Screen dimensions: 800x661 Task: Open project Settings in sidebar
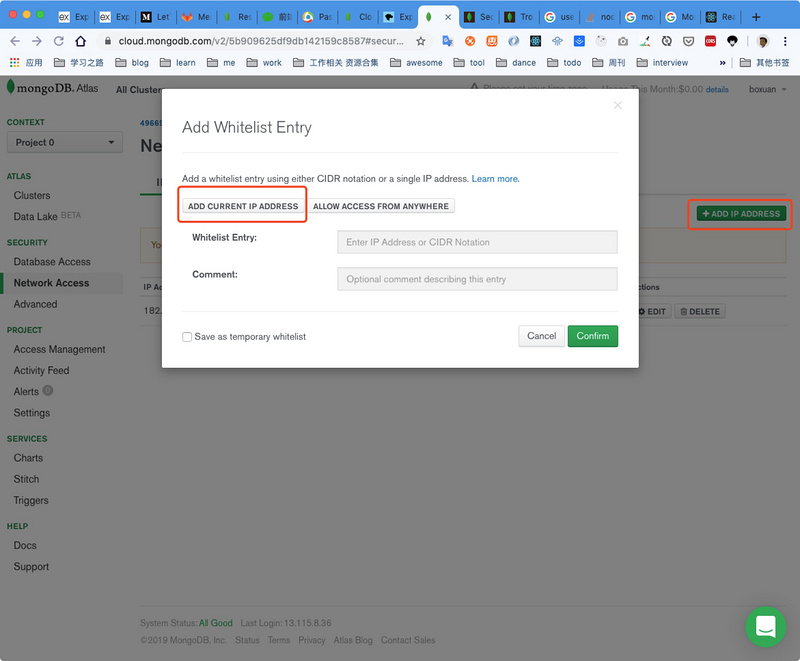(32, 413)
